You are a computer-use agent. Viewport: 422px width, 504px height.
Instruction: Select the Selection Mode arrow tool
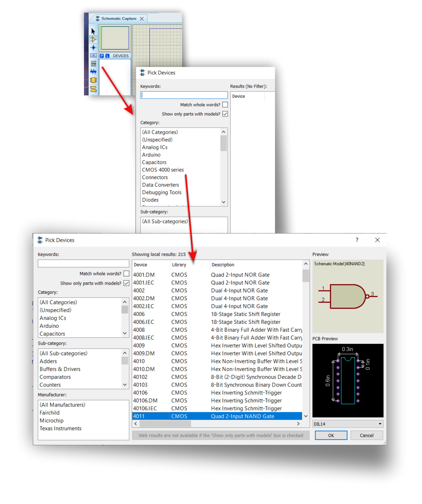click(x=93, y=31)
